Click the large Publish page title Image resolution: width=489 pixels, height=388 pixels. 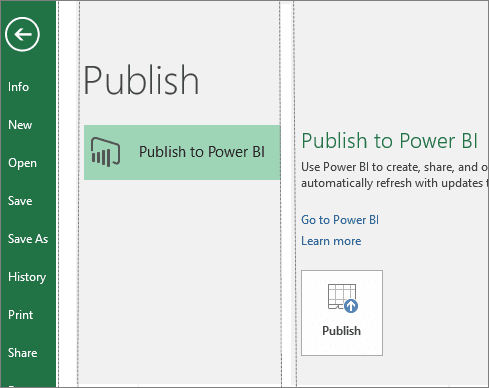[141, 80]
